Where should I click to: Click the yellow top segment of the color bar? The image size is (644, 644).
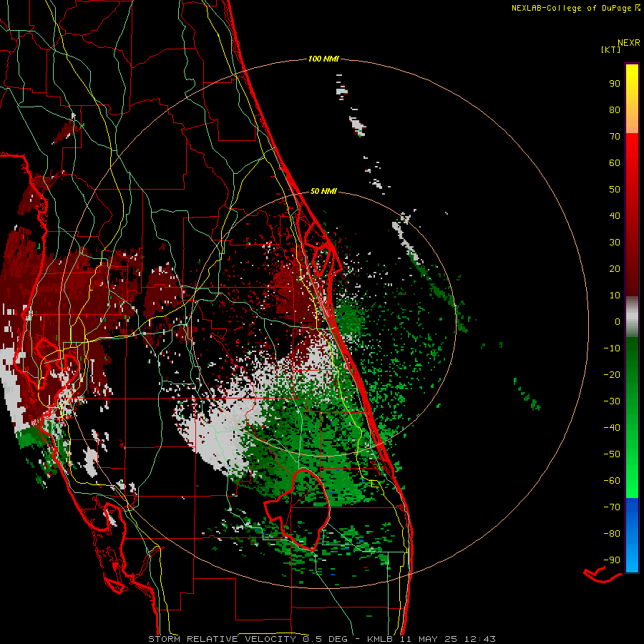632,98
